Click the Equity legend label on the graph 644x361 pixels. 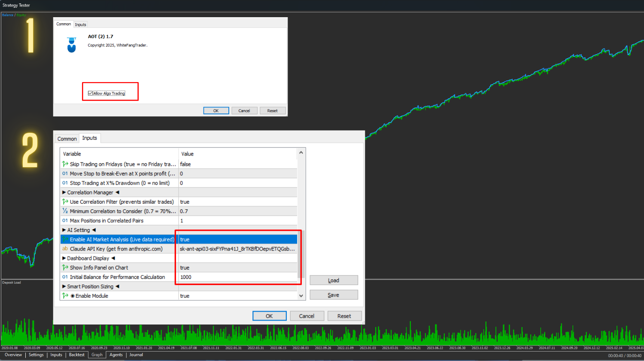[x=21, y=15]
